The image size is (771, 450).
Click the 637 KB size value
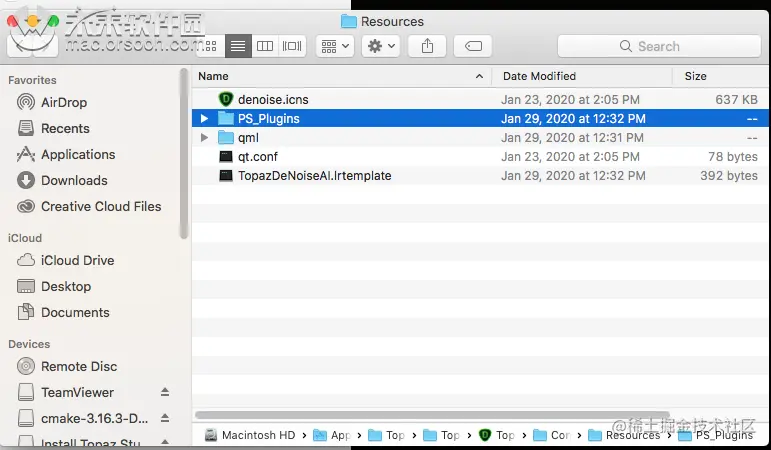click(736, 99)
